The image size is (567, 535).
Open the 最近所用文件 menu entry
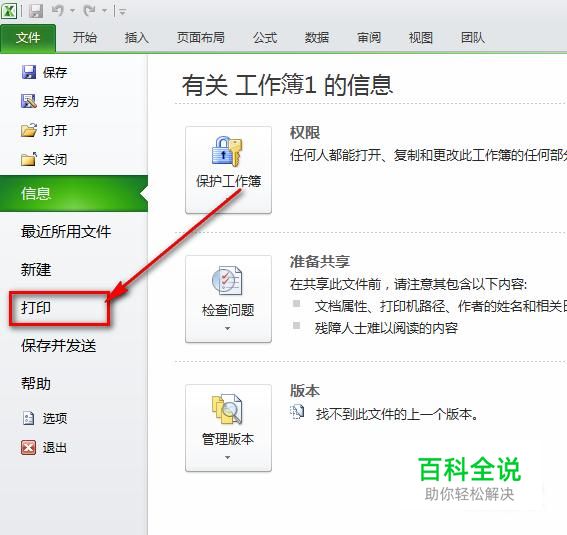[x=66, y=231]
